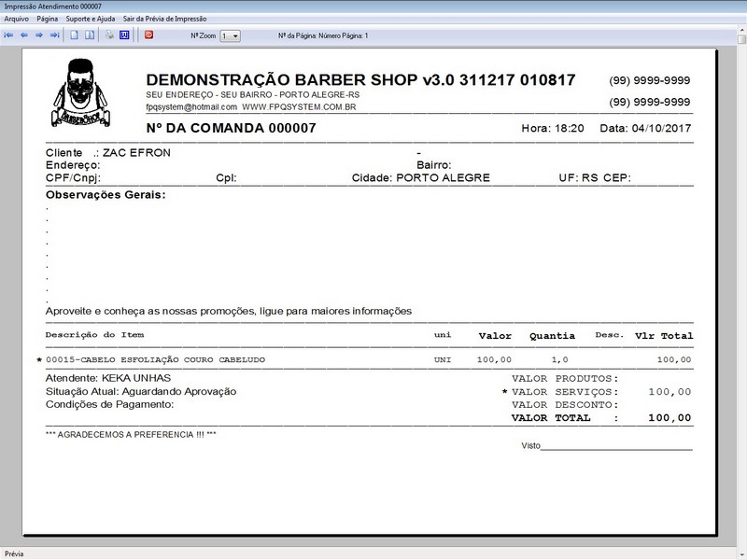Screen dimensions: 747x560
Task: Click 'VALOR DESCONTO:' label
Action: [565, 405]
